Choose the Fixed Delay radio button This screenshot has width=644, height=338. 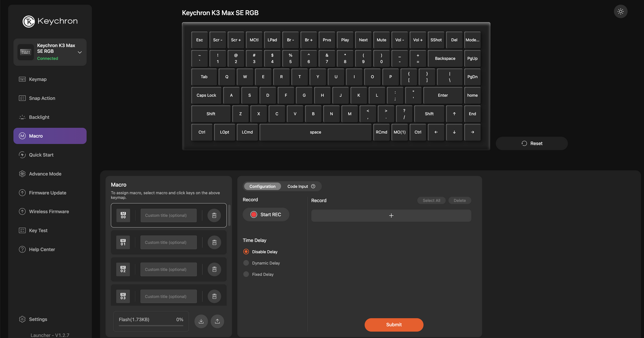tap(246, 274)
